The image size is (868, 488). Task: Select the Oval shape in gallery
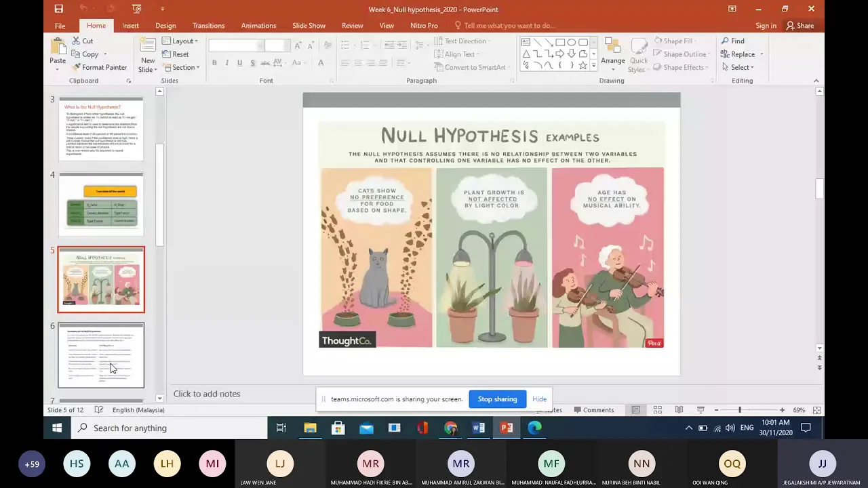(572, 42)
